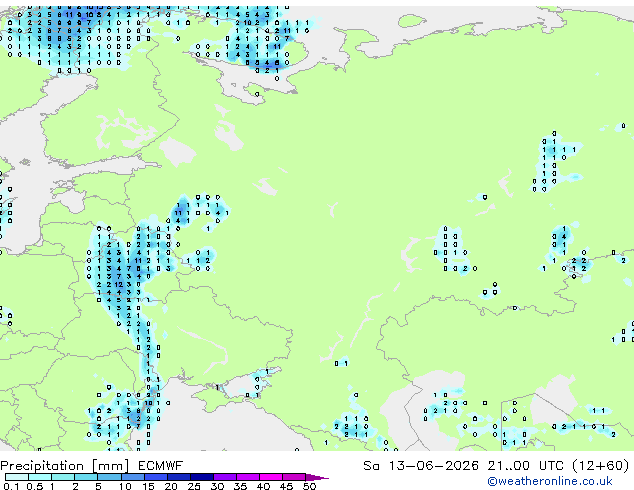Select the 10–15 mm legend swatch
This screenshot has height=490, width=634.
tap(132, 477)
